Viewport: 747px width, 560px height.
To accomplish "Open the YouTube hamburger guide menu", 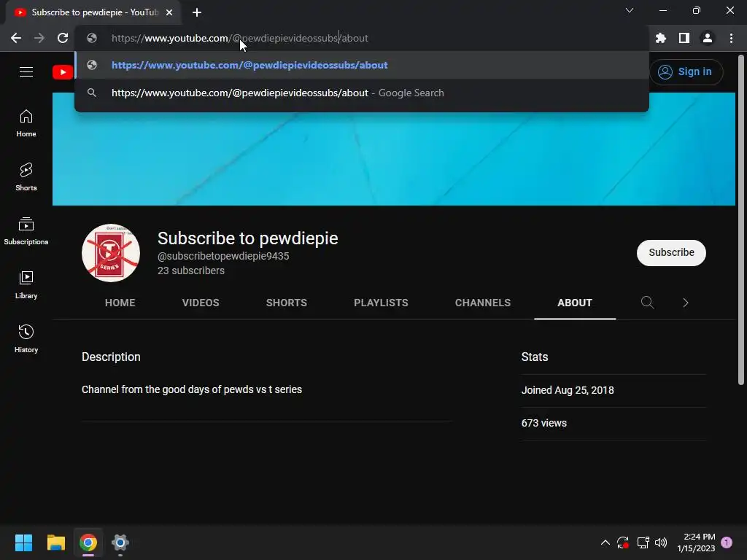I will pos(26,72).
